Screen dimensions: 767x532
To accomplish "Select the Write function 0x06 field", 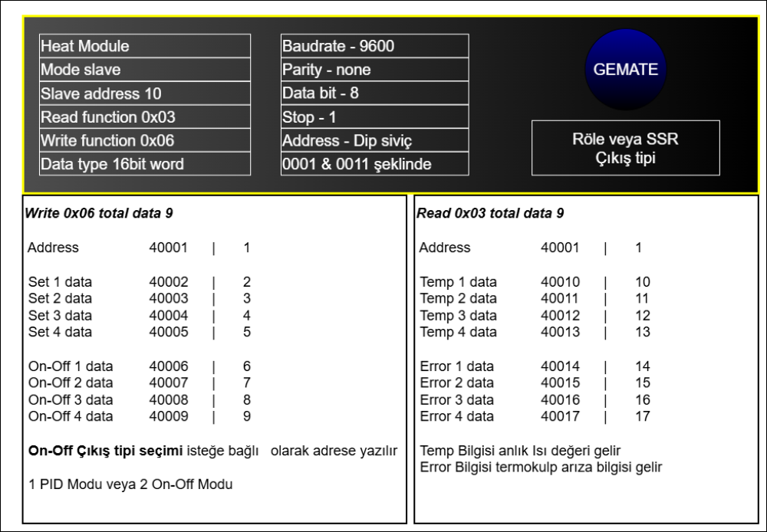I will click(145, 141).
